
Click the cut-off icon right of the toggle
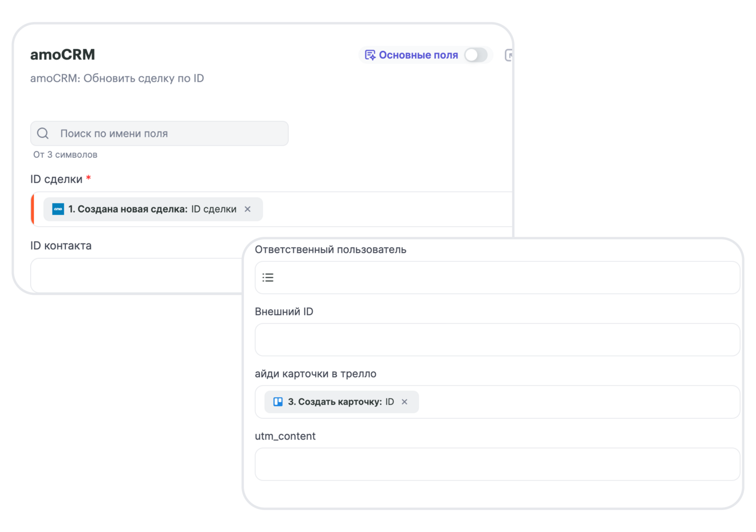509,55
